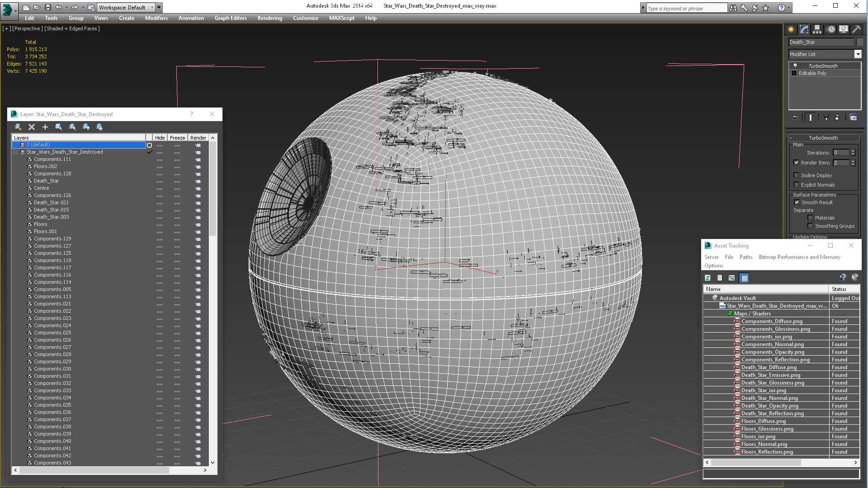Click Pin Stack icon under modifier stack

click(x=795, y=117)
